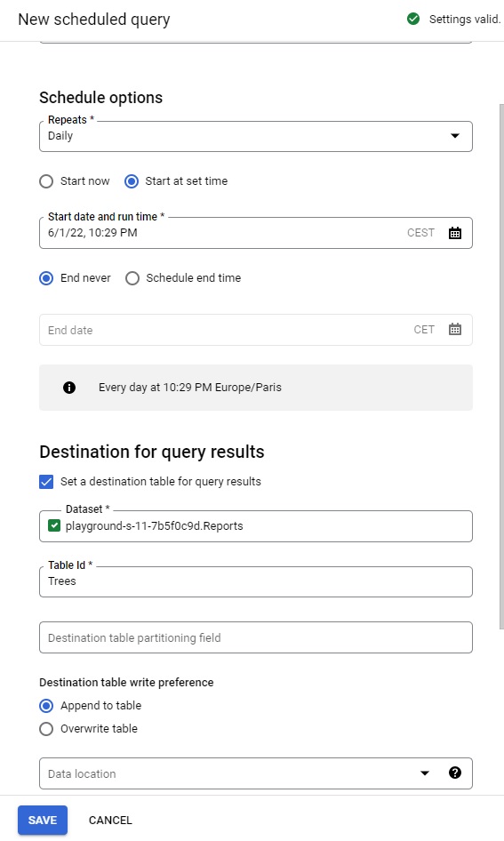This screenshot has height=841, width=504.
Task: Open the start date calendar picker icon
Action: click(x=455, y=233)
